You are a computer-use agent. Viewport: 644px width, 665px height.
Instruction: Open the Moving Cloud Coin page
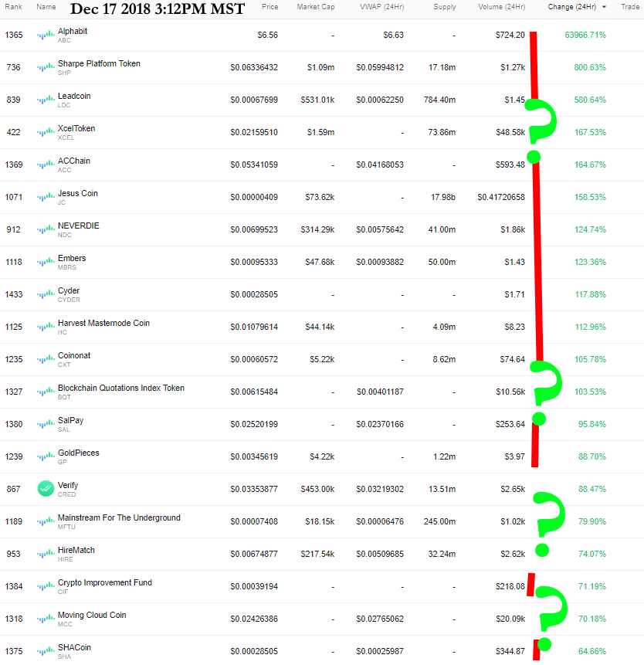pyautogui.click(x=92, y=616)
